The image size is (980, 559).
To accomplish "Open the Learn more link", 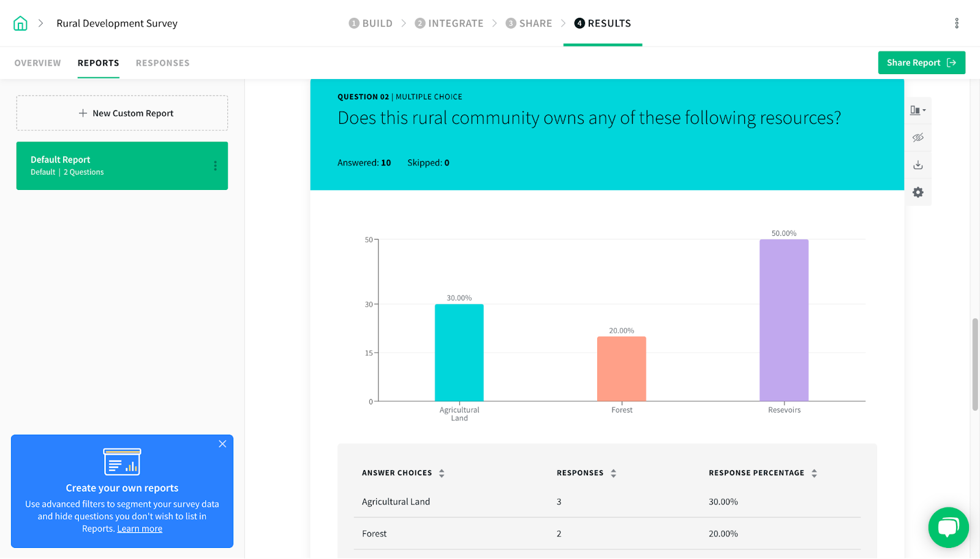I will click(x=140, y=529).
